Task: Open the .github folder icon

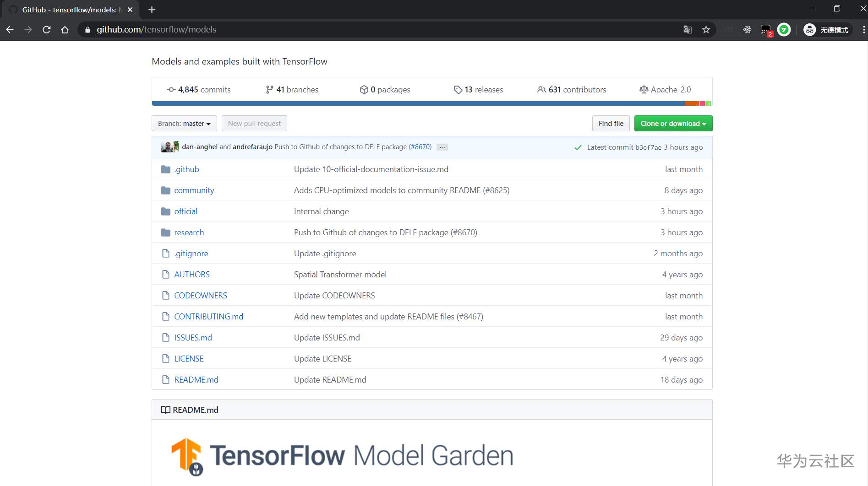Action: click(166, 169)
